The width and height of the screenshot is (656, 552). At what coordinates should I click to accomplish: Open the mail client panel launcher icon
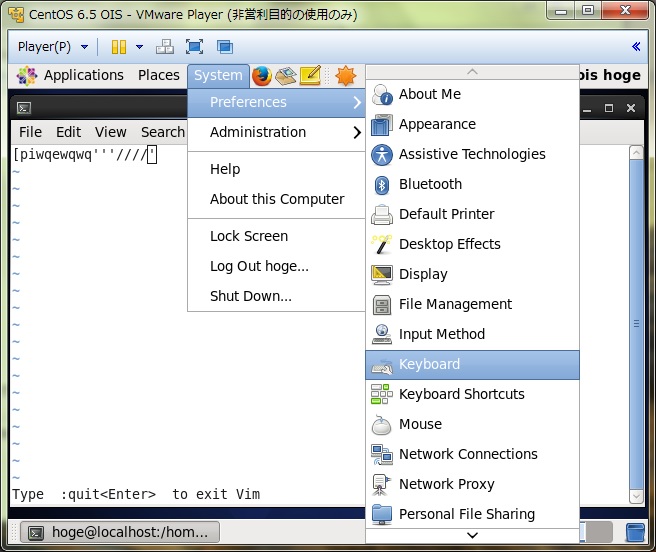coord(286,76)
